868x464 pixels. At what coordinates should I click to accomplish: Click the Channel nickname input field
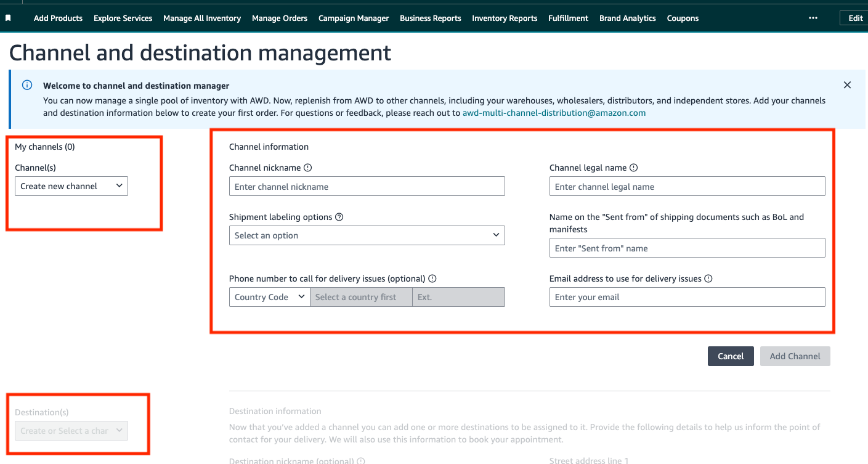[367, 187]
